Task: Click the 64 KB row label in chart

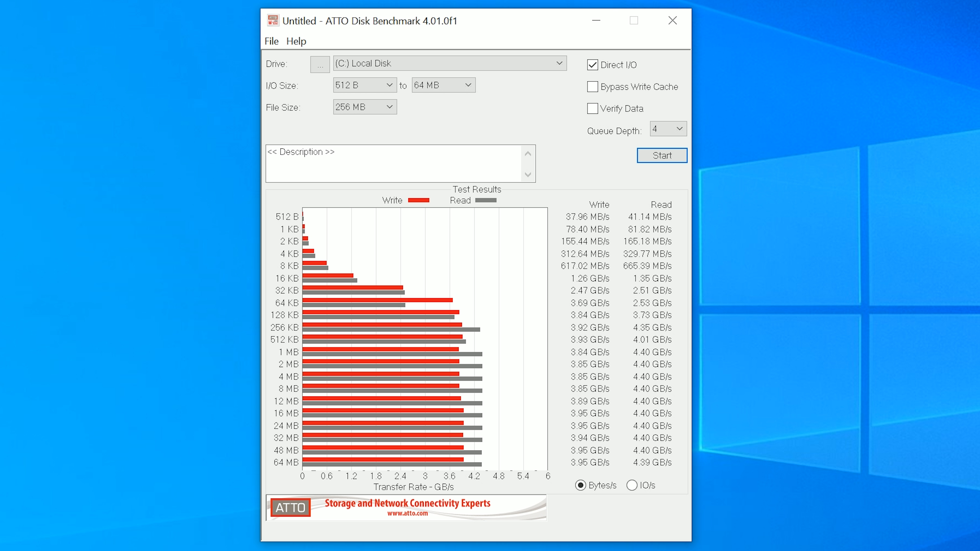Action: [287, 303]
